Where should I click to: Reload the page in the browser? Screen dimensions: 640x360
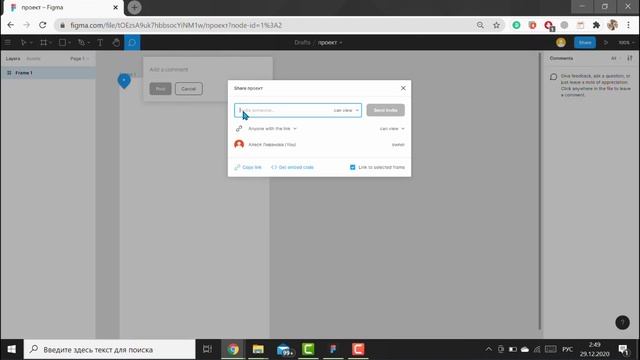tap(42, 25)
